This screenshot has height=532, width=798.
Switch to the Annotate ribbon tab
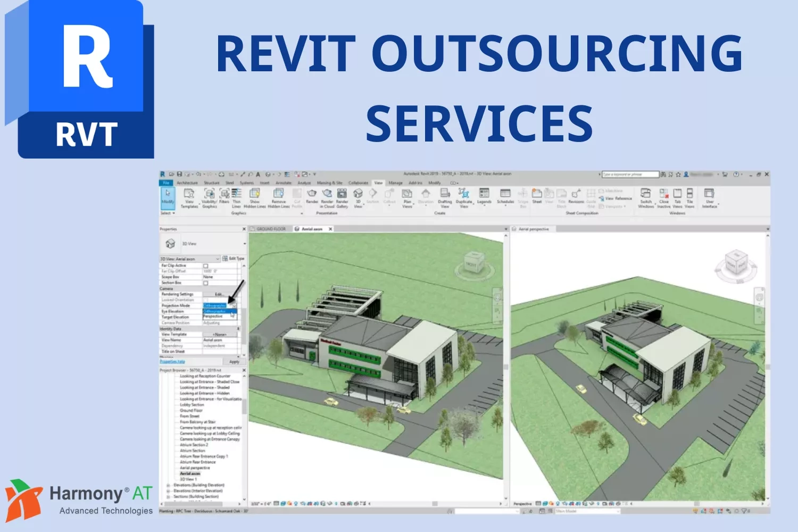(x=284, y=182)
